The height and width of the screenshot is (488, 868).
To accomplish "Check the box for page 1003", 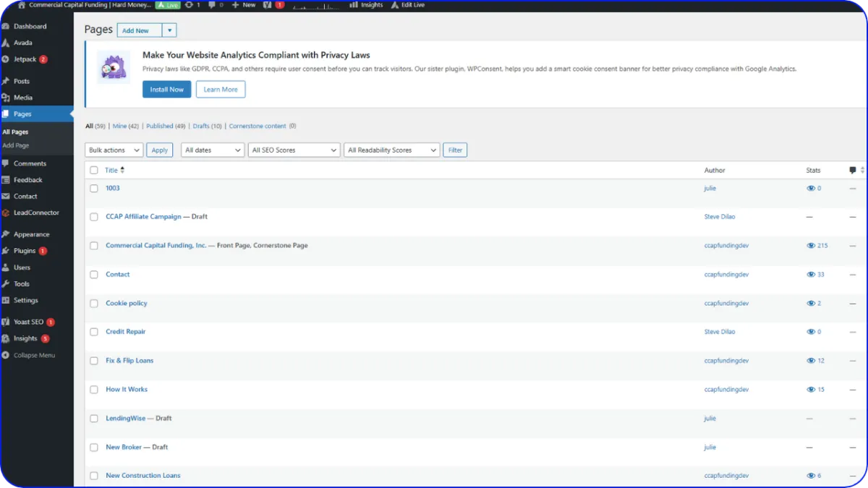I will (x=93, y=188).
